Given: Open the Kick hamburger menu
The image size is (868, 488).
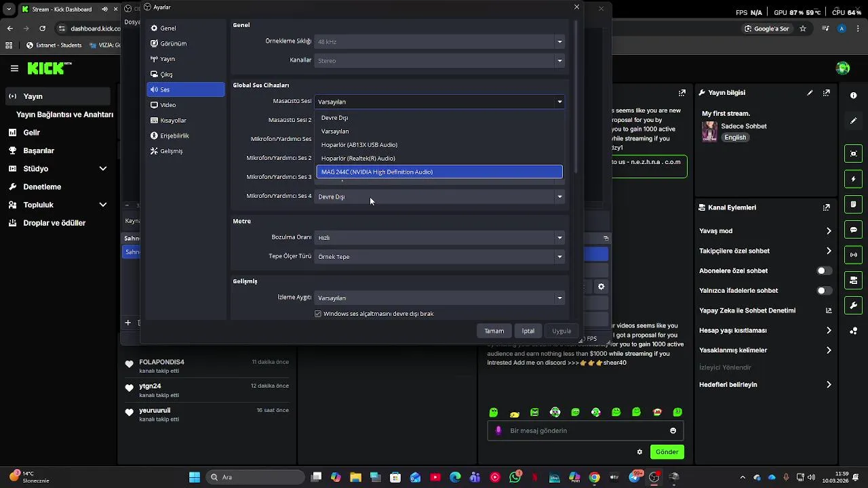Looking at the screenshot, I should tap(14, 68).
